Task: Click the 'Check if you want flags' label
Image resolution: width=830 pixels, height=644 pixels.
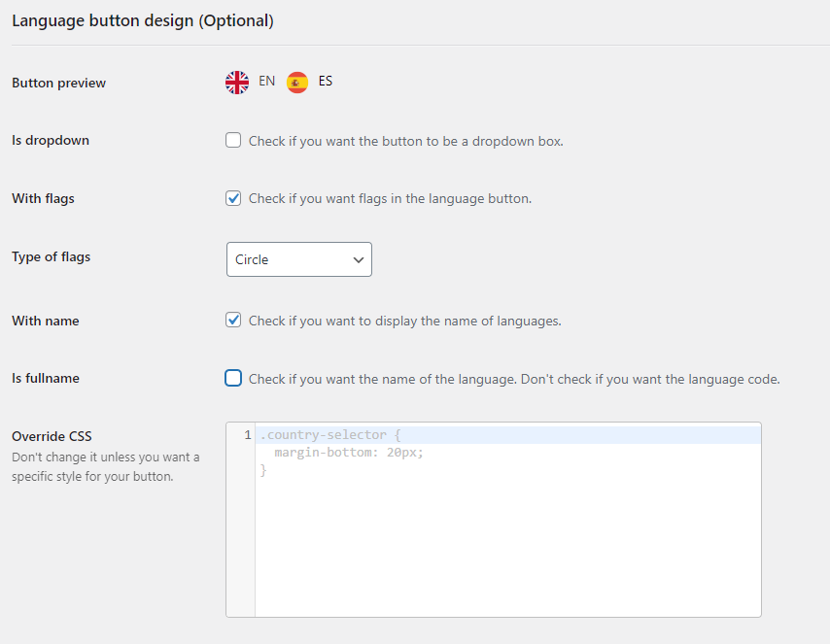Action: (390, 199)
